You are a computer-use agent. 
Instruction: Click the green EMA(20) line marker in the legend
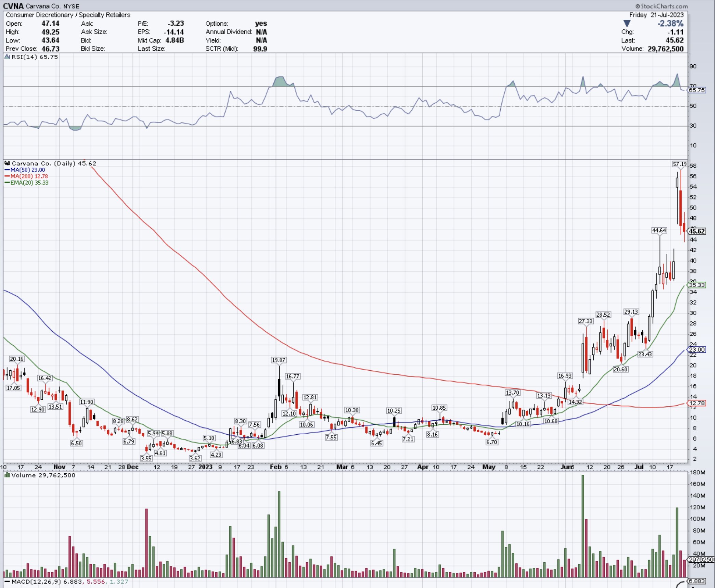coord(8,182)
